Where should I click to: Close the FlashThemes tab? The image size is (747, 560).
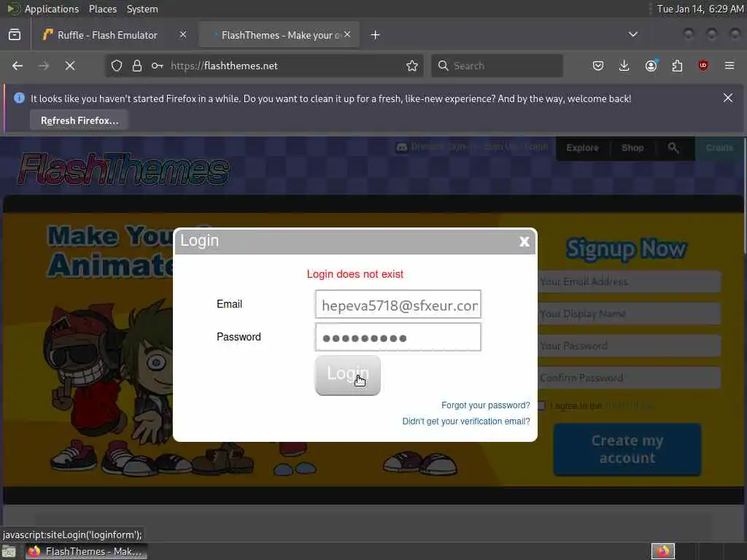click(347, 34)
